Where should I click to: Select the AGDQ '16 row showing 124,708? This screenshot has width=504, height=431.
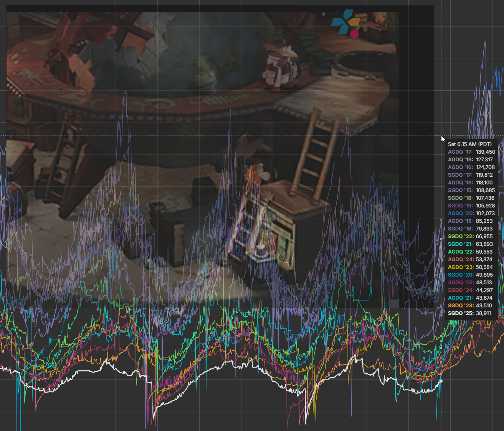pyautogui.click(x=471, y=167)
